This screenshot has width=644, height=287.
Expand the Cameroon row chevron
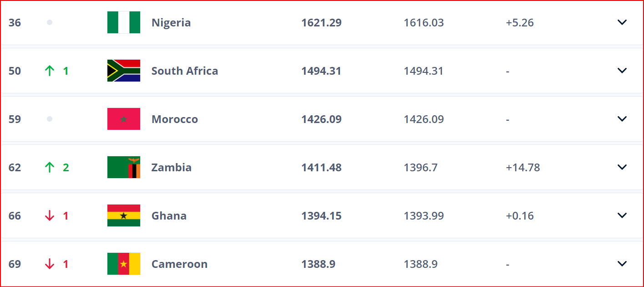(x=622, y=264)
